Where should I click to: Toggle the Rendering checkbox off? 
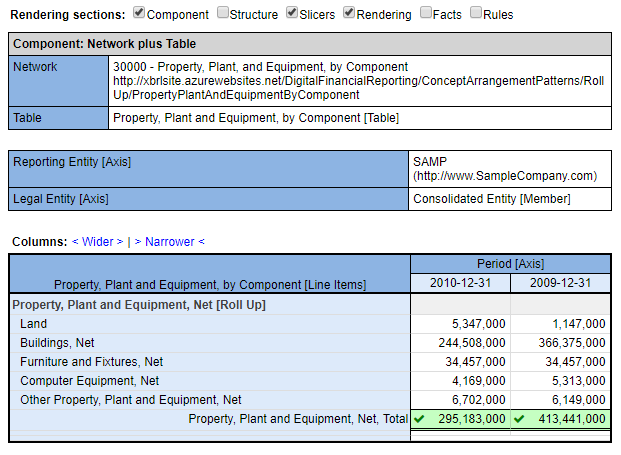point(349,14)
